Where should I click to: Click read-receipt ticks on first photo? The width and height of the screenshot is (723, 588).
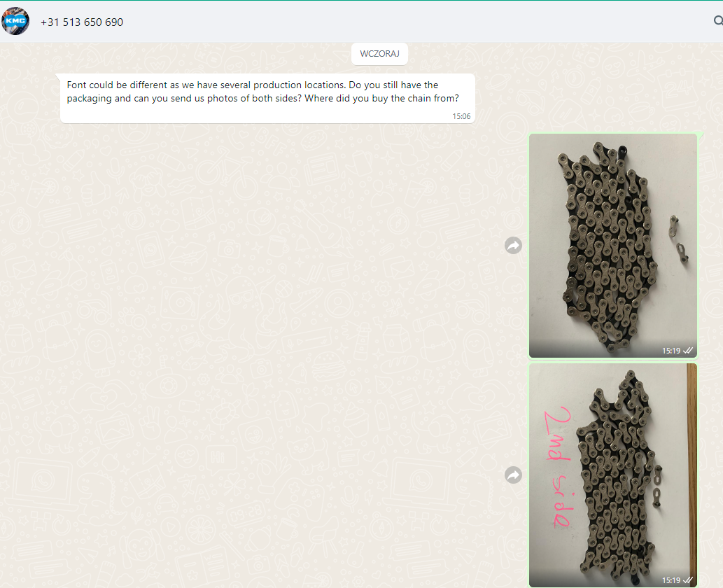tap(688, 351)
